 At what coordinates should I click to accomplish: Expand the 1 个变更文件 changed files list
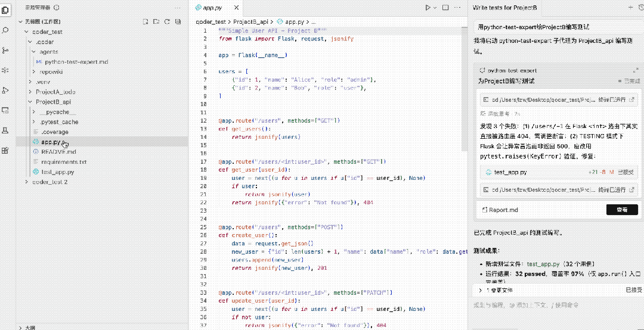pos(480,289)
